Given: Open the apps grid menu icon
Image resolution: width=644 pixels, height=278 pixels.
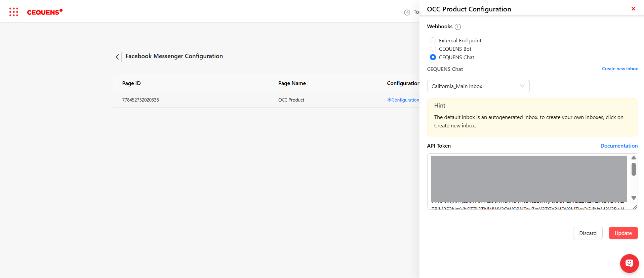Looking at the screenshot, I should [13, 12].
